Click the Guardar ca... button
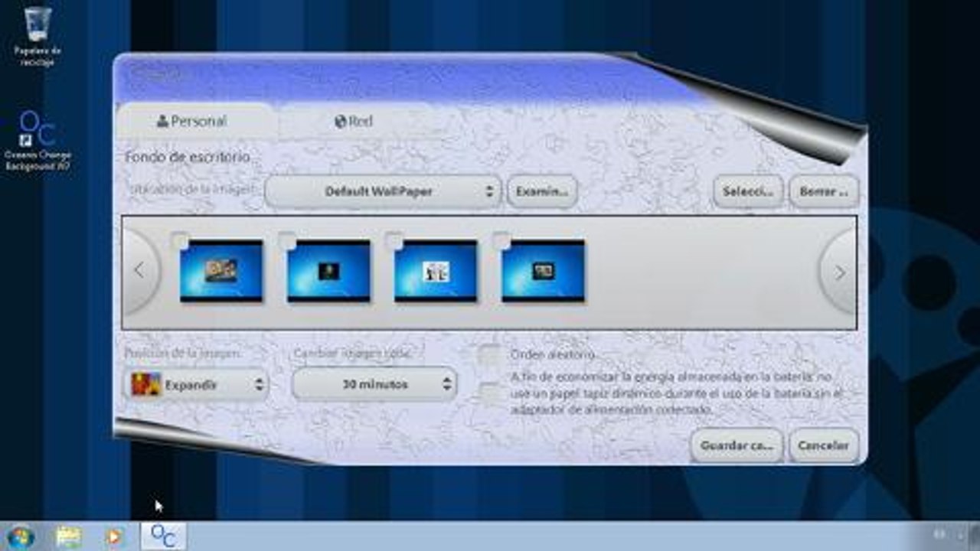This screenshot has width=980, height=551. coord(737,445)
